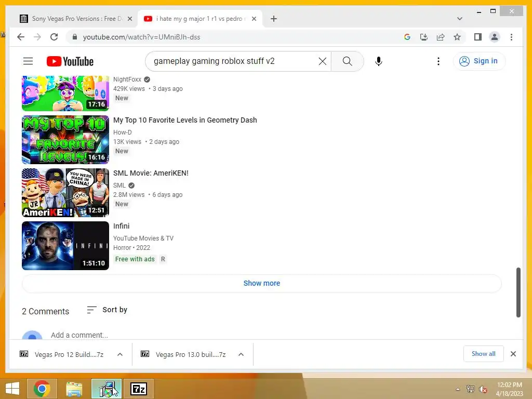
Task: Toggle the Chrome side panel
Action: (x=478, y=37)
